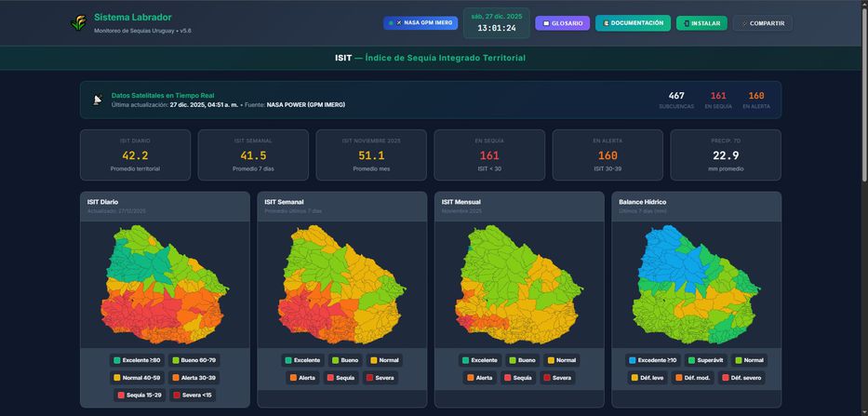Viewport: 868px width, 416px height.
Task: Click the NASA GPM IMERG badge
Action: 420,23
